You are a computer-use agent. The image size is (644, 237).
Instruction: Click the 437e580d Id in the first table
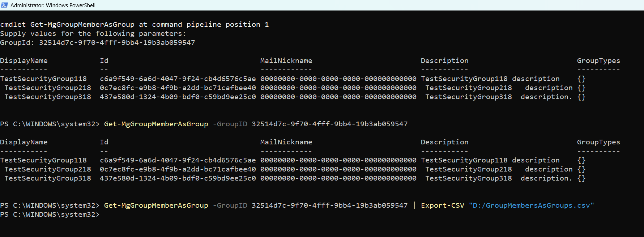tap(178, 97)
